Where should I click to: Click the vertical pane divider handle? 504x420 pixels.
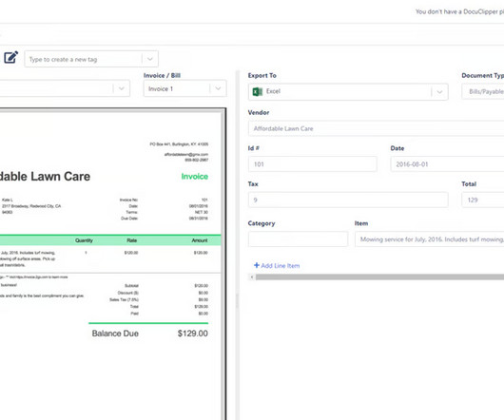[x=237, y=301]
